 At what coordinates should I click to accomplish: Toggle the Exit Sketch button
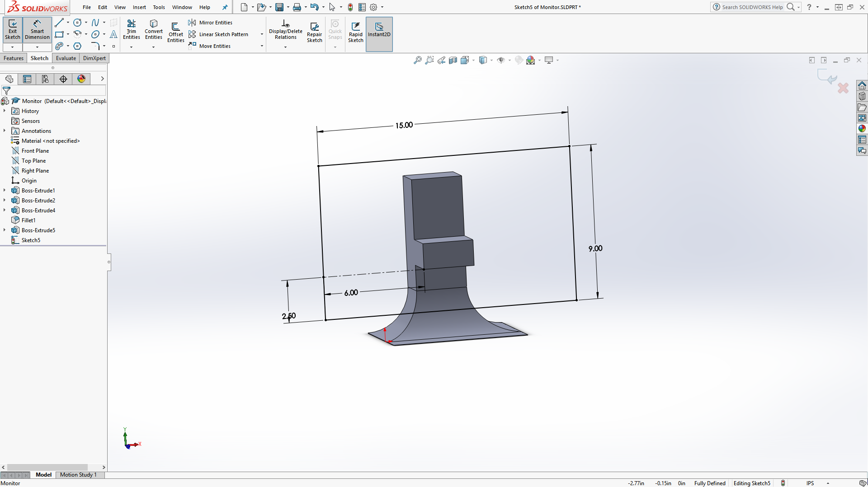tap(13, 29)
